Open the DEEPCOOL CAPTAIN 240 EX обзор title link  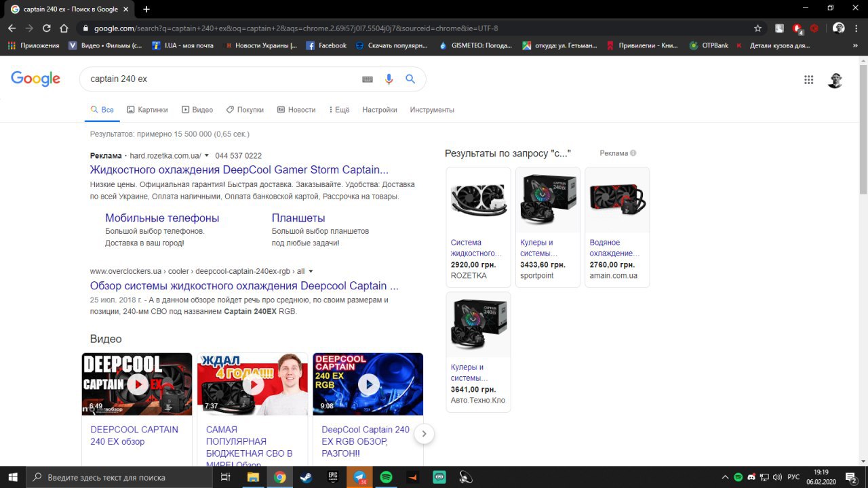[134, 436]
